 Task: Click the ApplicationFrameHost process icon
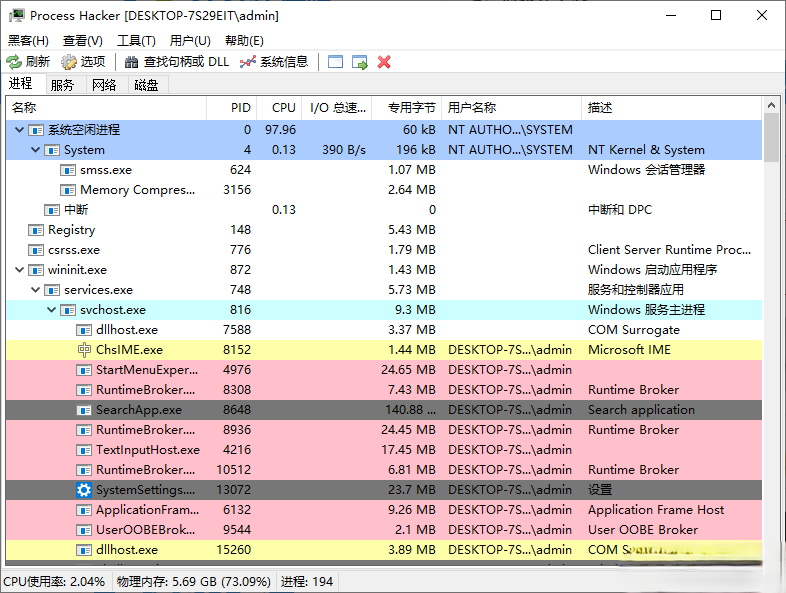(84, 510)
